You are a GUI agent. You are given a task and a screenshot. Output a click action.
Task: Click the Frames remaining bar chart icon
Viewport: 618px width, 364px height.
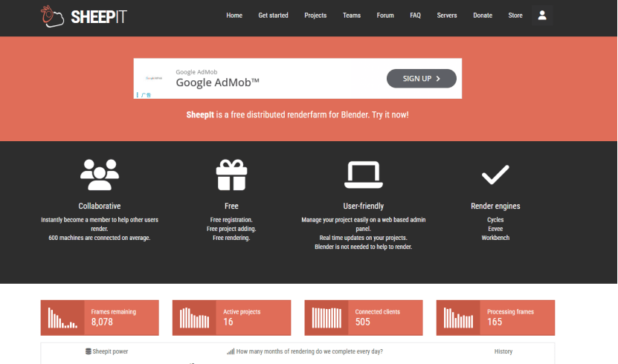(62, 318)
